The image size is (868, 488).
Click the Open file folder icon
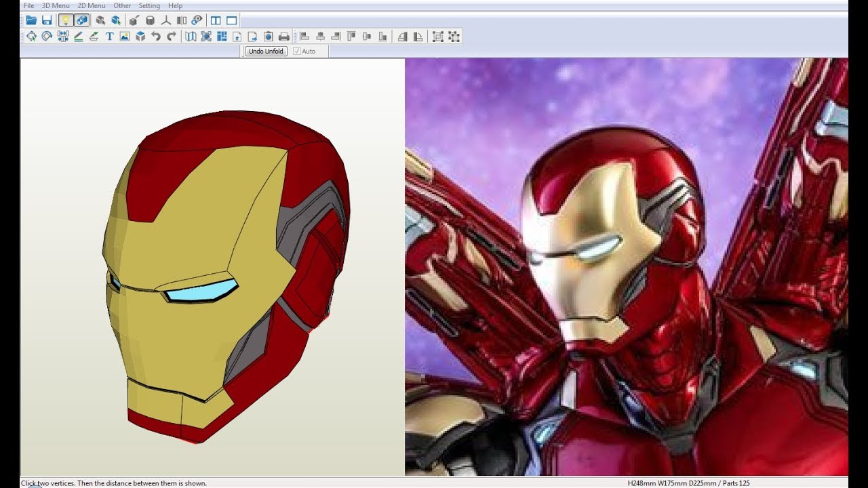(x=31, y=20)
